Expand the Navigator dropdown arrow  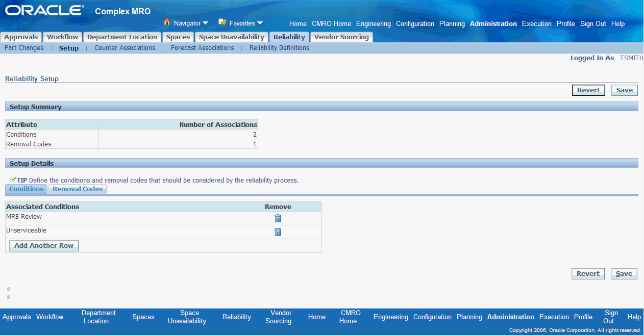206,23
